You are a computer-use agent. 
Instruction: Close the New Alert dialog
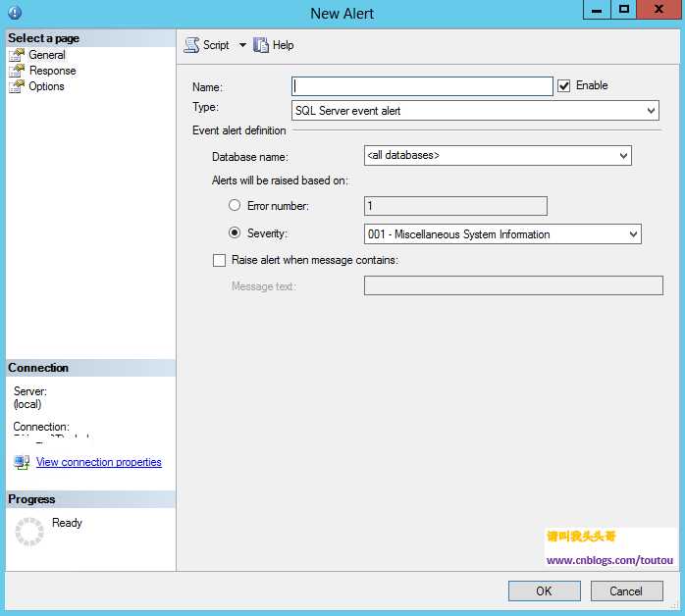659,10
